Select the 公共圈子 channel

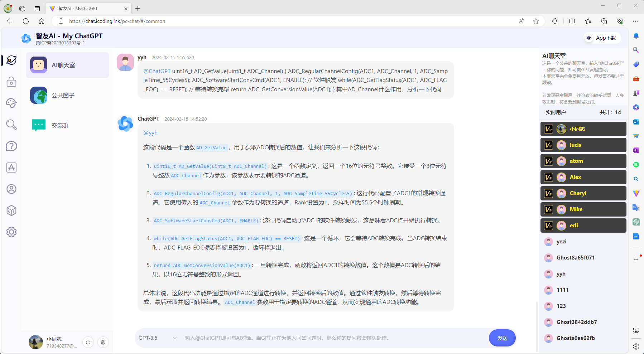click(67, 95)
